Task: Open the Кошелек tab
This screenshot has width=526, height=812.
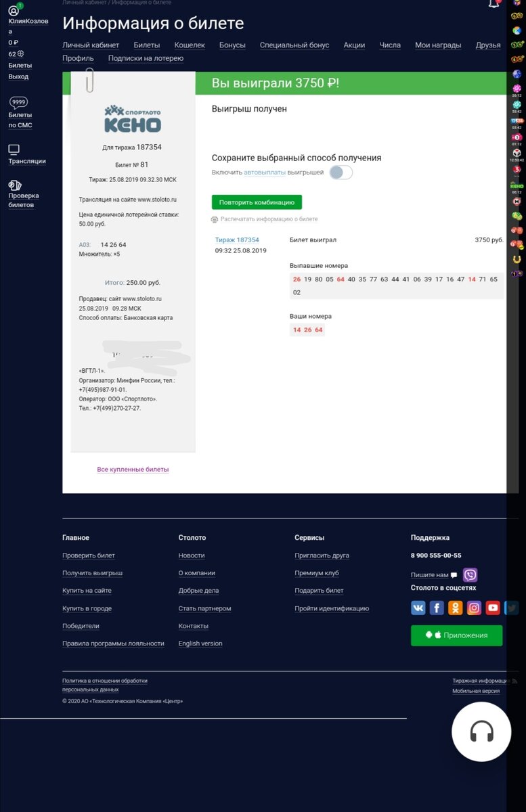Action: (x=190, y=45)
